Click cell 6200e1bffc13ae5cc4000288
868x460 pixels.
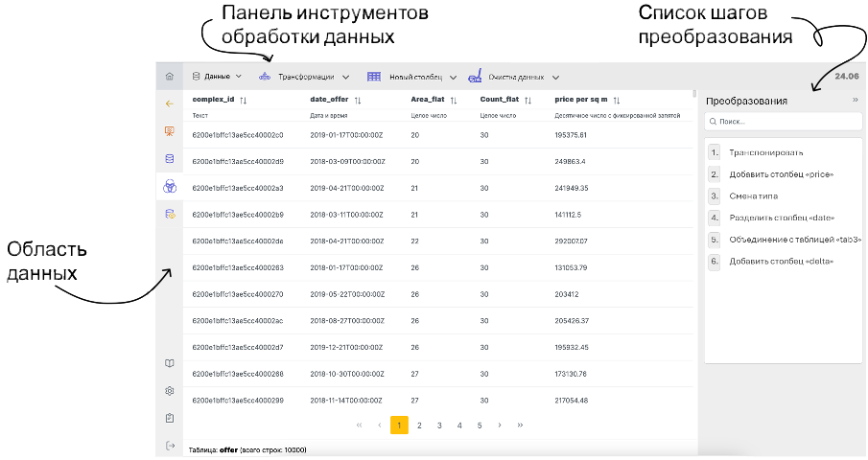click(238, 374)
